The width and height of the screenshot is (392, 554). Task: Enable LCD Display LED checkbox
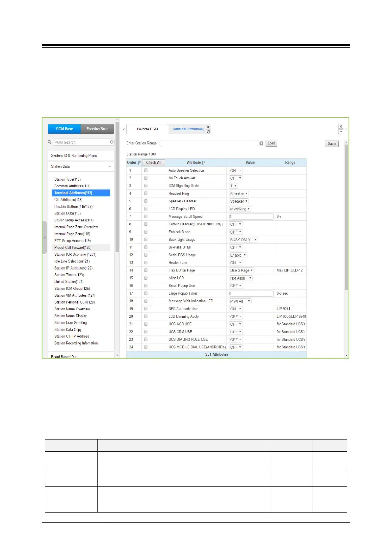[x=146, y=209]
